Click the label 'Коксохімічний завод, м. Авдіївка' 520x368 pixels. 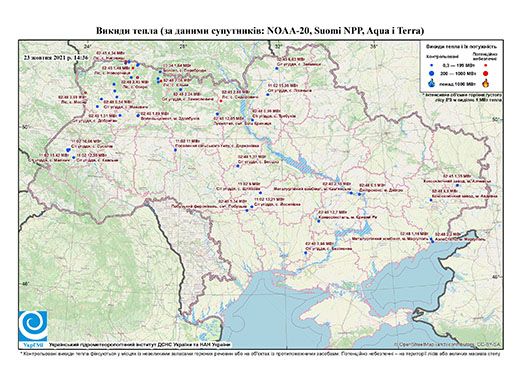(x=465, y=196)
